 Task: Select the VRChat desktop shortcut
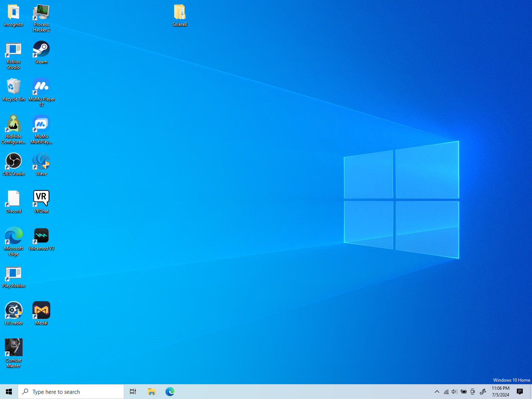(41, 202)
